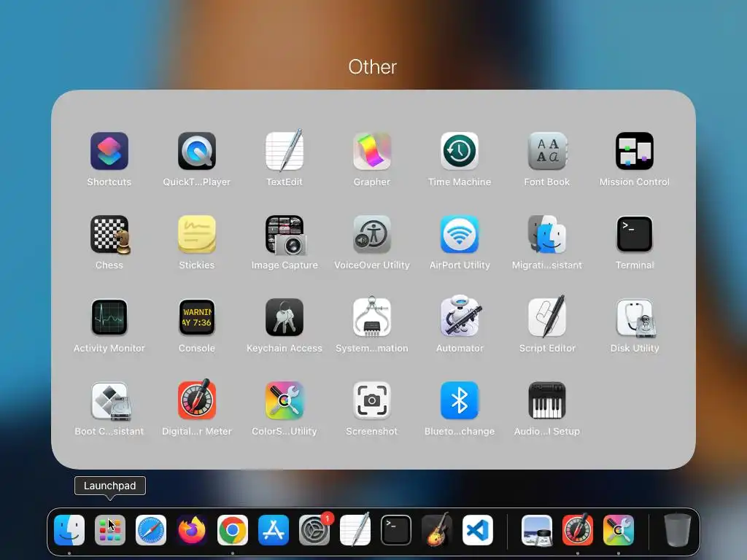This screenshot has height=560, width=747.
Task: Open System Preferences from the Dock
Action: 314,530
